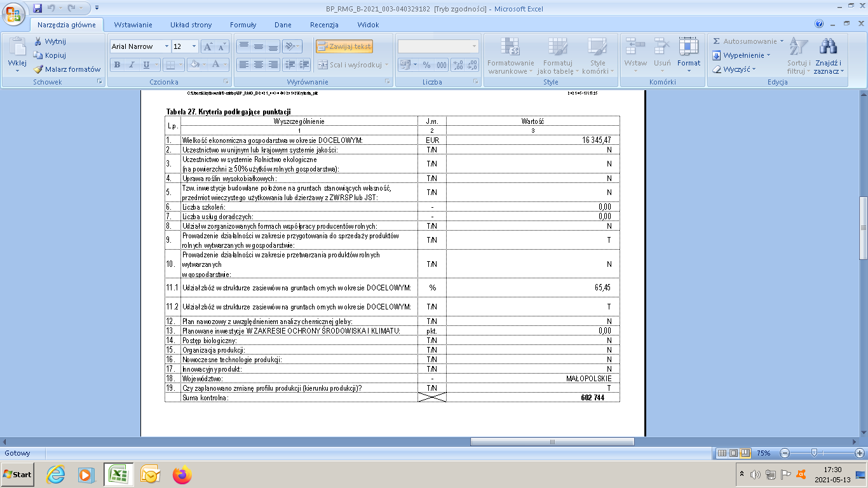Open the Układ strony tab
The height and width of the screenshot is (488, 868).
point(191,25)
